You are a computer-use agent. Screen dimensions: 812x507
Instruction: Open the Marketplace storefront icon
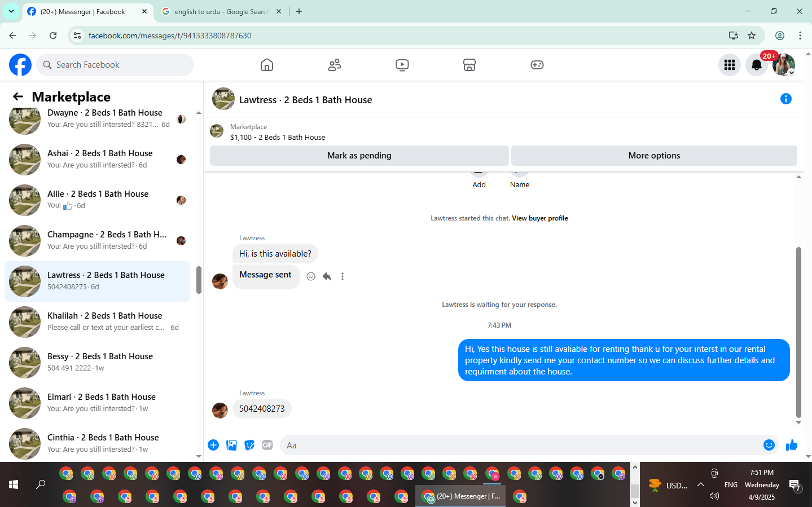click(469, 65)
